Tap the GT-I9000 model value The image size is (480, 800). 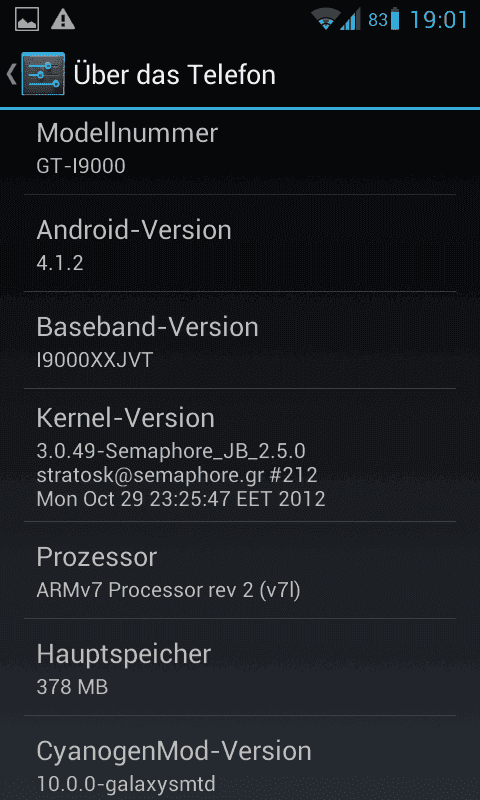click(x=81, y=166)
